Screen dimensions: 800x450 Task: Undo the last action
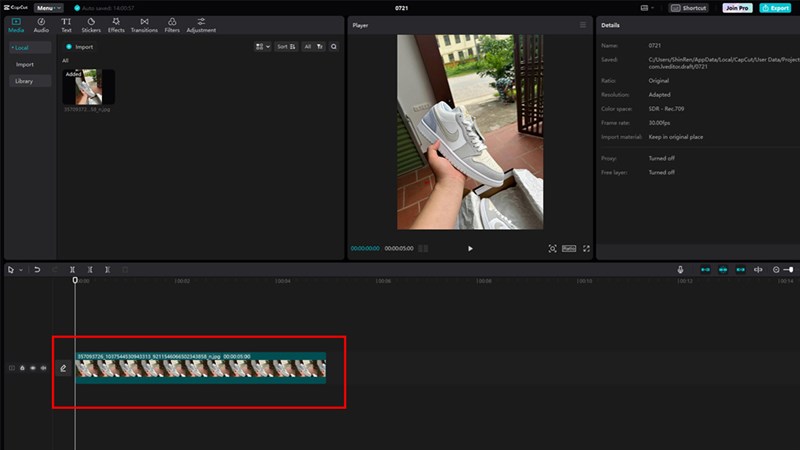(37, 269)
